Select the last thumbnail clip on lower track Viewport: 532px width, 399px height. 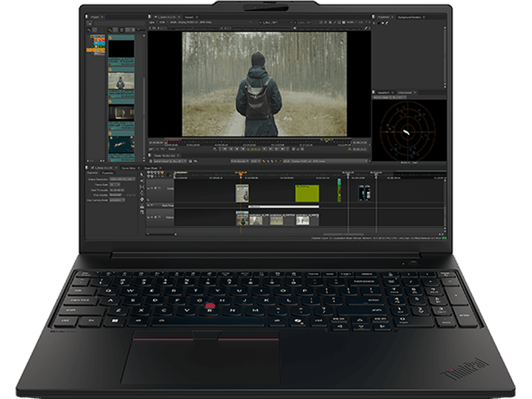[x=307, y=219]
